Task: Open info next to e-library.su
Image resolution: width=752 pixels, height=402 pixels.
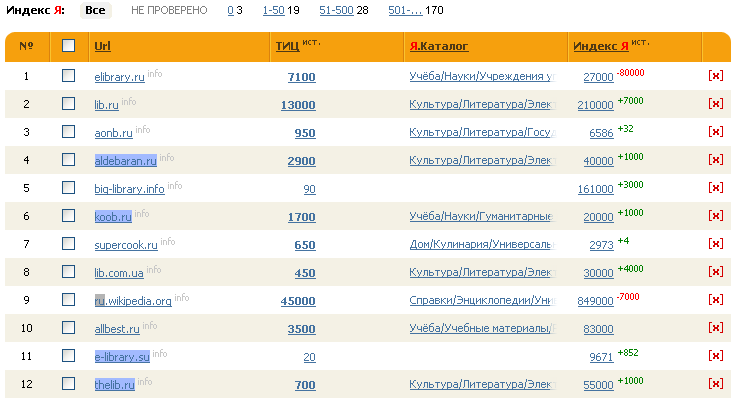Action: click(160, 354)
